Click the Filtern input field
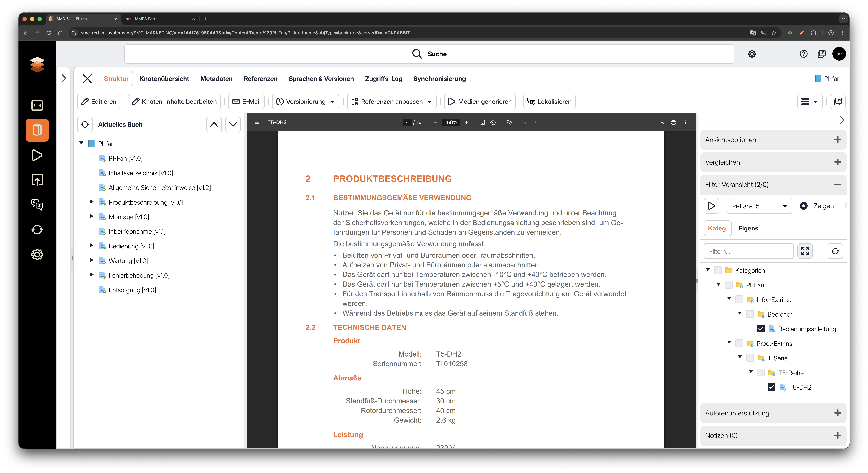This screenshot has width=868, height=473. pyautogui.click(x=748, y=251)
